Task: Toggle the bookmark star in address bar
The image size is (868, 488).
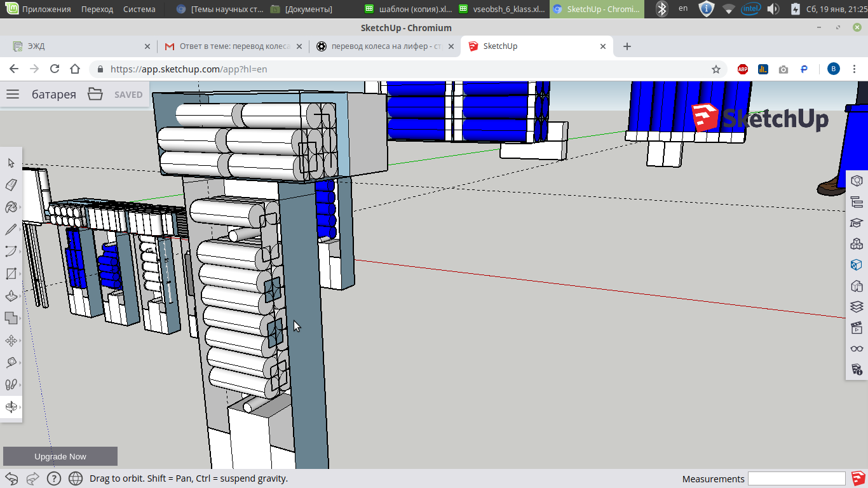Action: pyautogui.click(x=716, y=69)
